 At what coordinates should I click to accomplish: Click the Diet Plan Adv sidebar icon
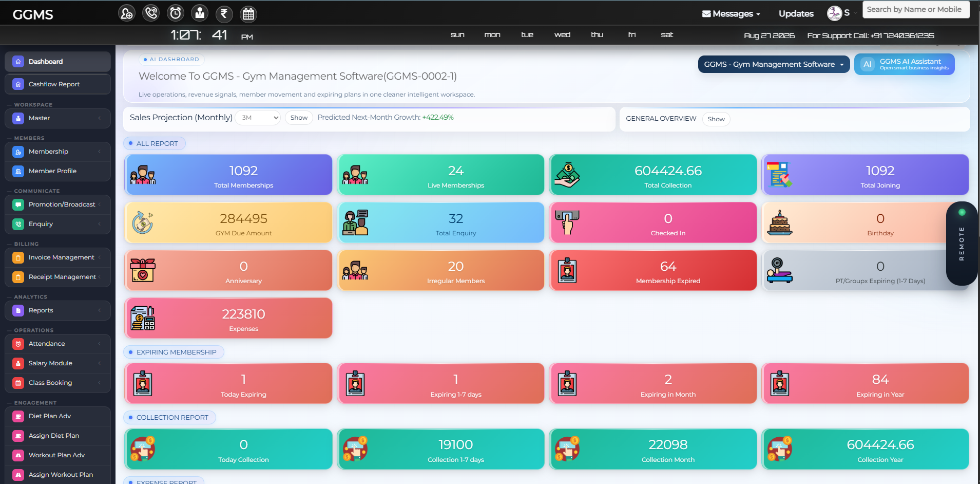click(18, 416)
